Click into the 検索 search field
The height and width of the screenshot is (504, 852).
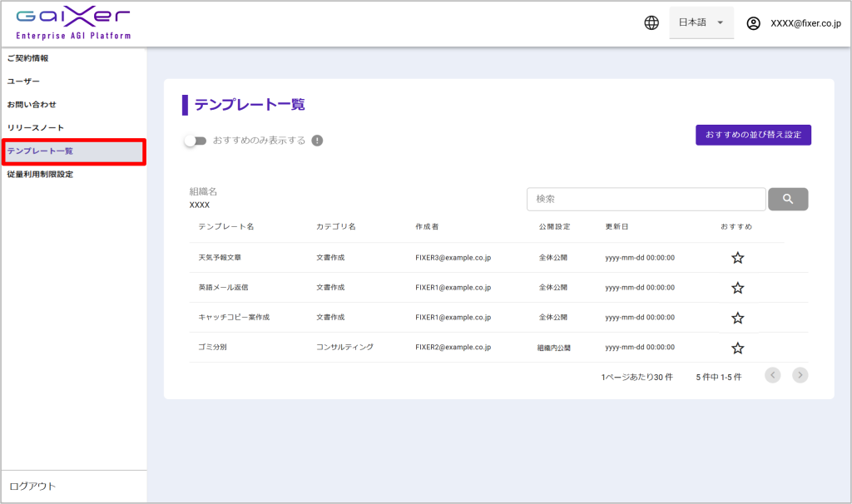point(646,200)
